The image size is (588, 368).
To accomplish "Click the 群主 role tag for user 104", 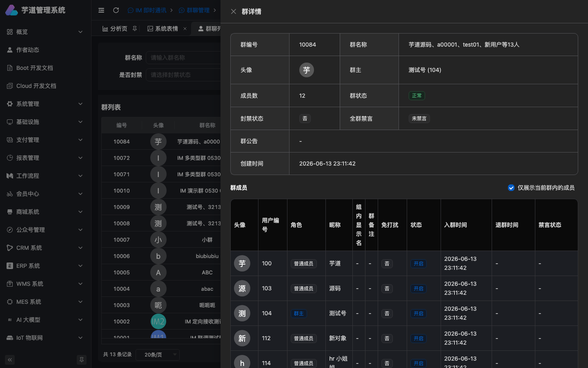I will click(299, 314).
